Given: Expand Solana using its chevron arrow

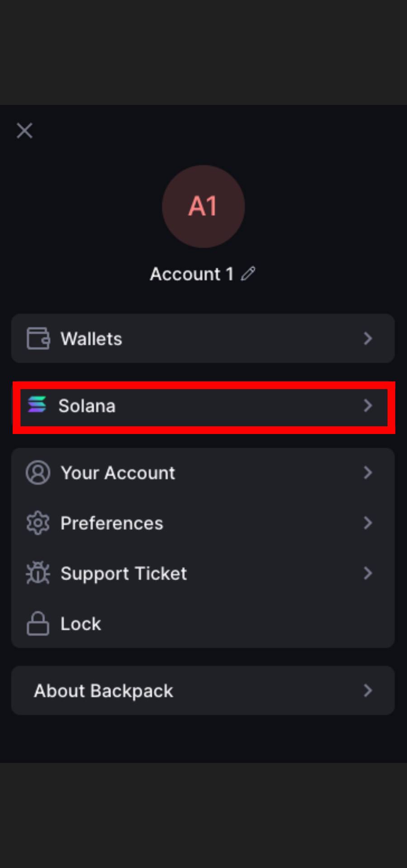Looking at the screenshot, I should coord(368,406).
